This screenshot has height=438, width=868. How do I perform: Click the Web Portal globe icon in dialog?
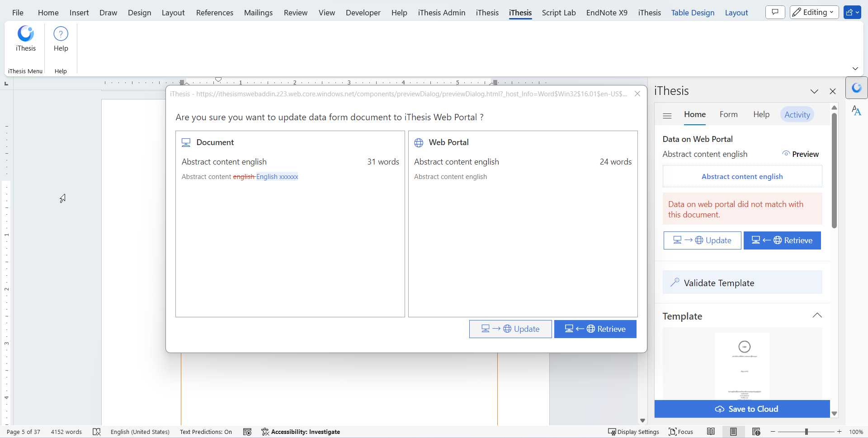click(x=419, y=143)
